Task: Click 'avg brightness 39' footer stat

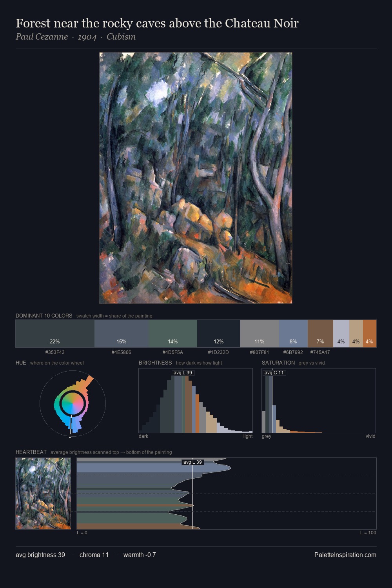Action: pos(40,555)
